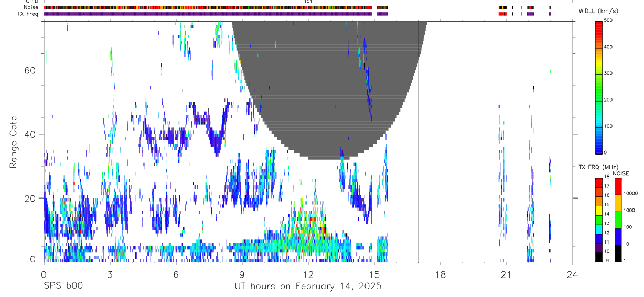Click the 'SPS b00' label
Image resolution: width=644 pixels, height=297 pixels.
tap(63, 287)
